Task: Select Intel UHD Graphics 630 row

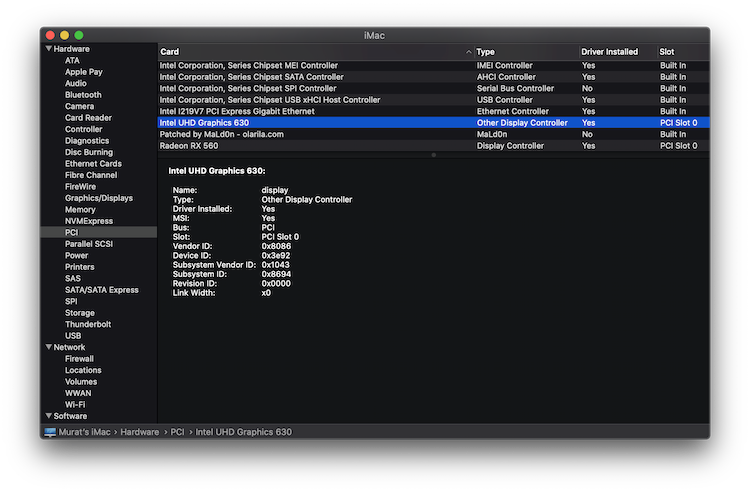Action: (433, 123)
